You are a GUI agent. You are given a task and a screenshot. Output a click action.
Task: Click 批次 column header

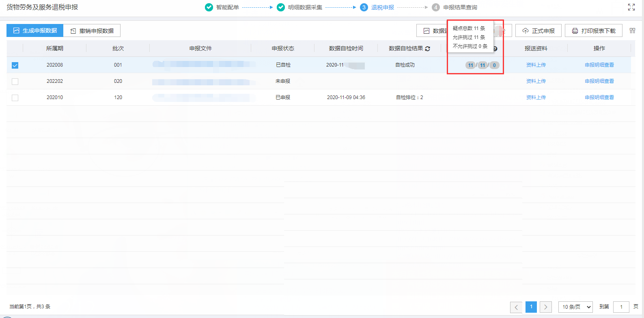coord(118,48)
